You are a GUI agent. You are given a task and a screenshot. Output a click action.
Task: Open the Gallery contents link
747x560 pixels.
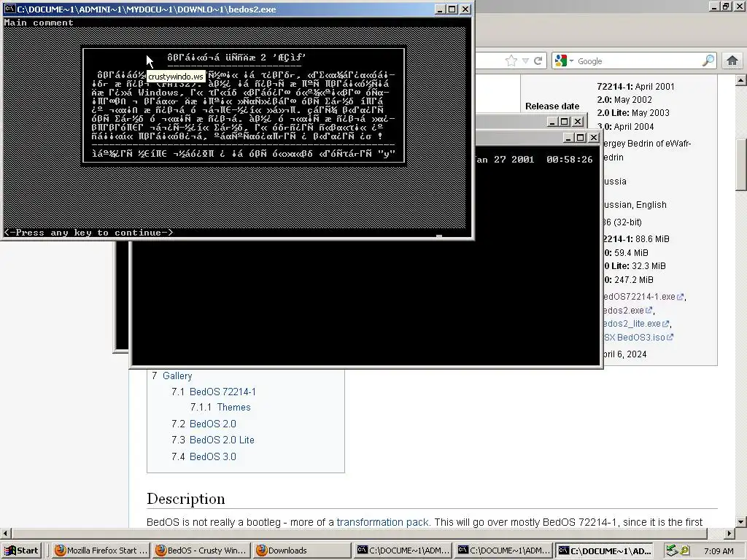pyautogui.click(x=177, y=376)
